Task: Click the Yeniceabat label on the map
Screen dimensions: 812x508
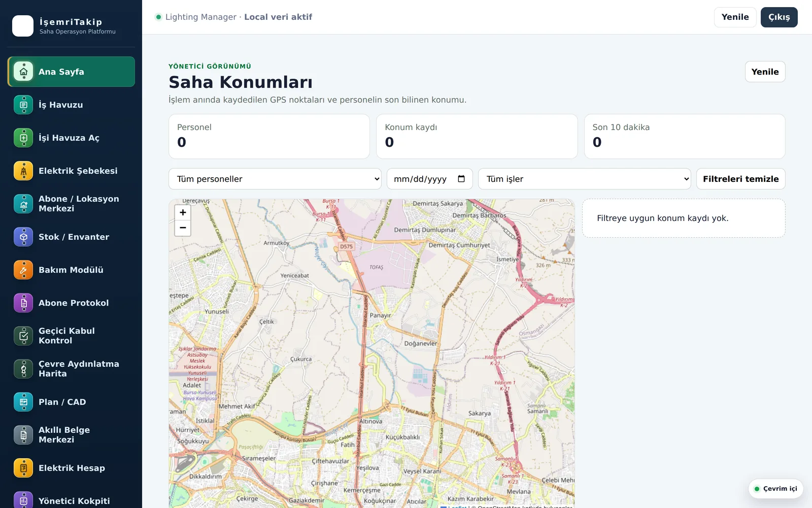Action: click(294, 276)
